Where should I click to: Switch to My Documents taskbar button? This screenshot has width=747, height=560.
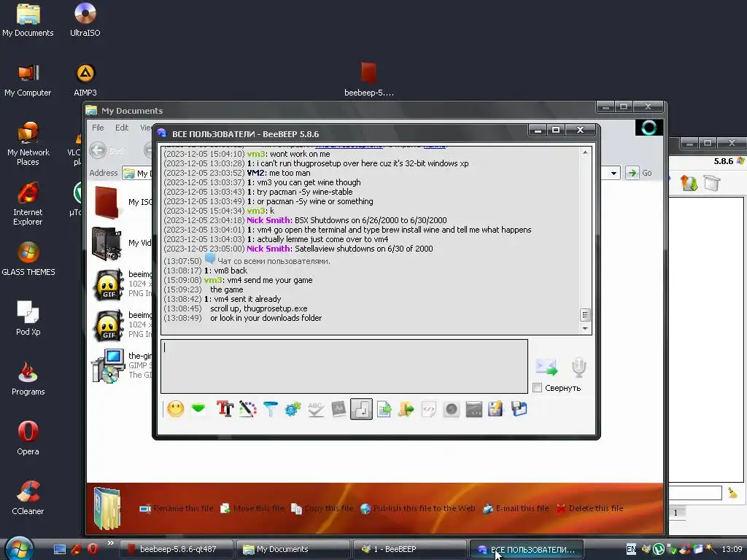click(293, 549)
